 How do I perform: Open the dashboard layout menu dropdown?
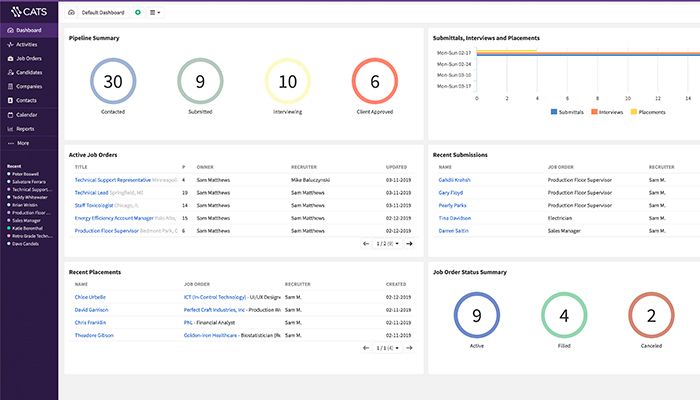(155, 12)
